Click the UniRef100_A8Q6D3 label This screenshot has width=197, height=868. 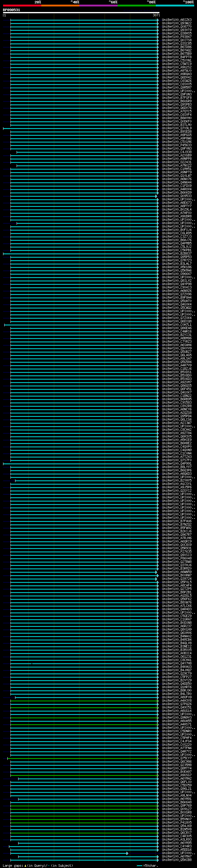click(x=176, y=474)
